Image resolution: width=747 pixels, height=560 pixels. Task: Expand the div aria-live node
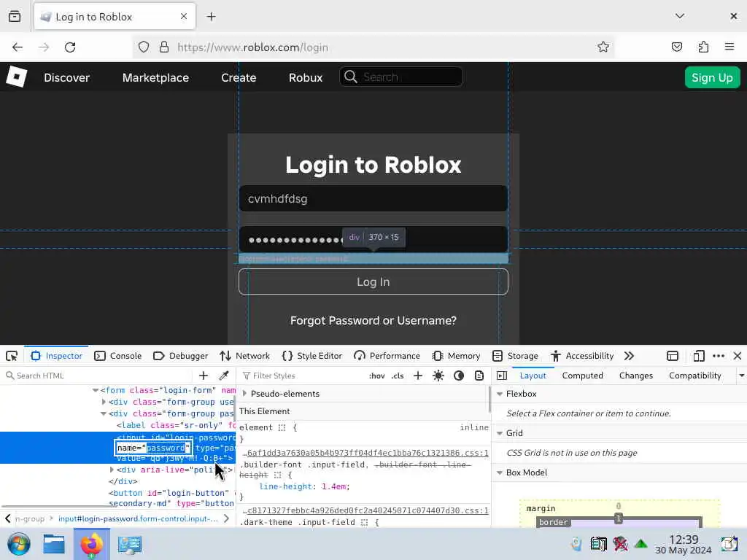coord(112,470)
